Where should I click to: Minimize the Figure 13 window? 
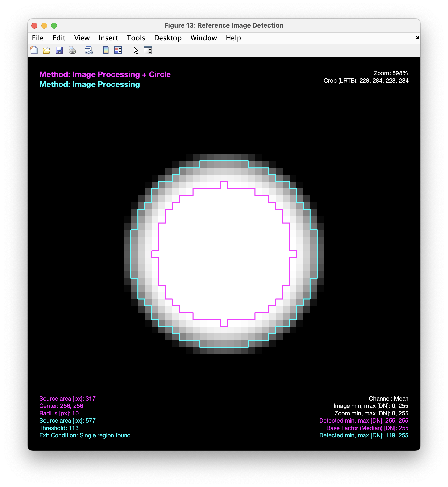coord(44,25)
